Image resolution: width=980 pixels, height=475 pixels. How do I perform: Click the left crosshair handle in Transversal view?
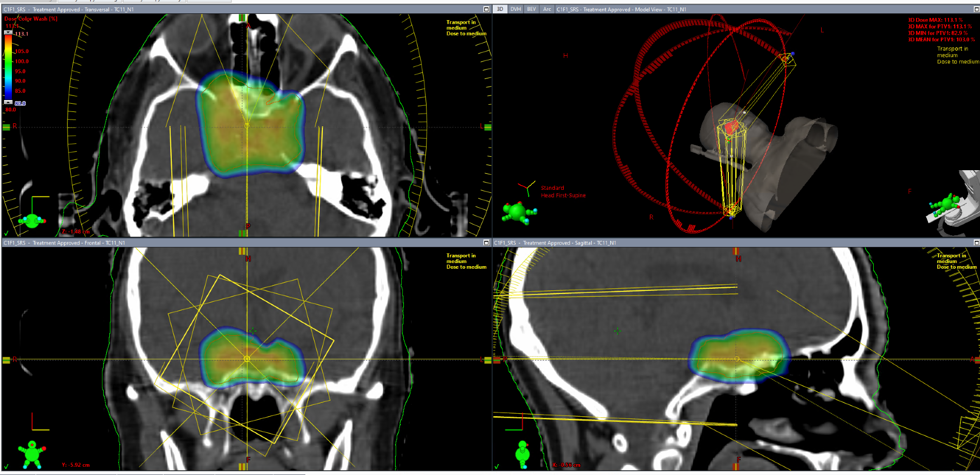click(x=7, y=127)
